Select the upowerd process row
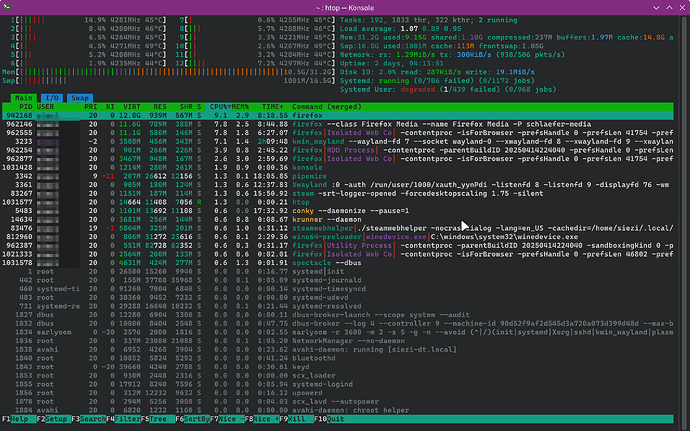This screenshot has height=431, width=690. (338, 393)
